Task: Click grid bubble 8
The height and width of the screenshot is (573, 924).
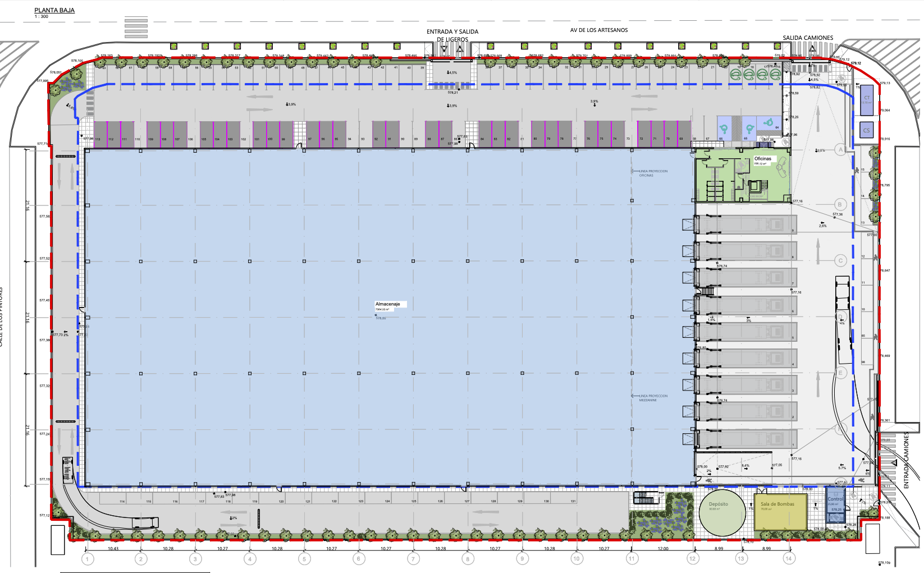Action: (468, 559)
